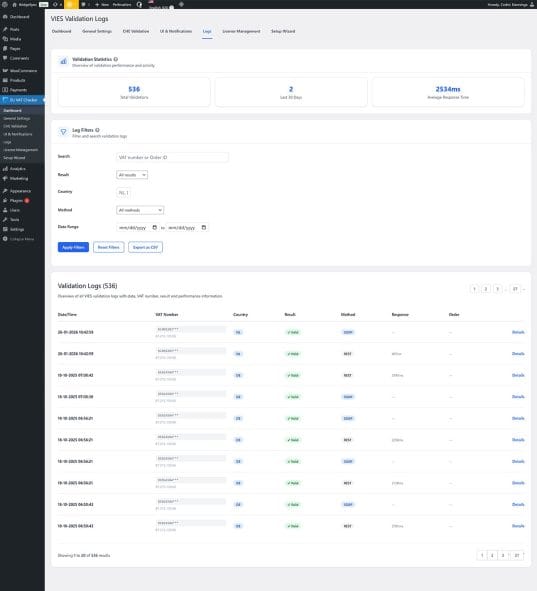Open Analytics via the bar chart icon
This screenshot has width=537, height=591.
tap(5, 168)
